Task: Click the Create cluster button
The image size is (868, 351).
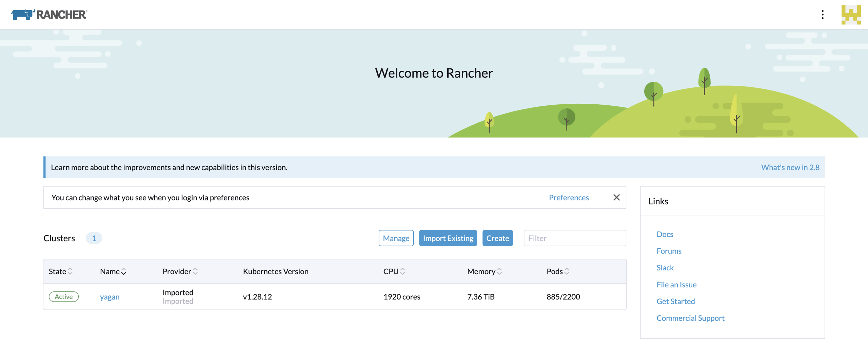Action: [x=497, y=238]
